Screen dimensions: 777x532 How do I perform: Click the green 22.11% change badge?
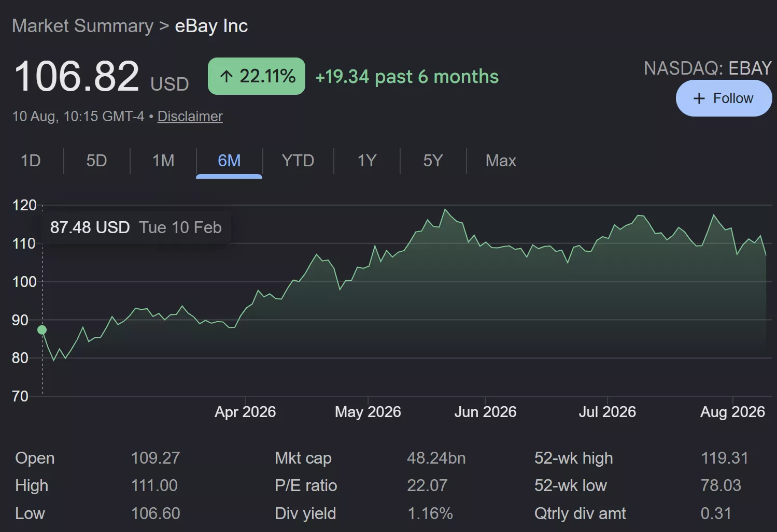tap(257, 76)
